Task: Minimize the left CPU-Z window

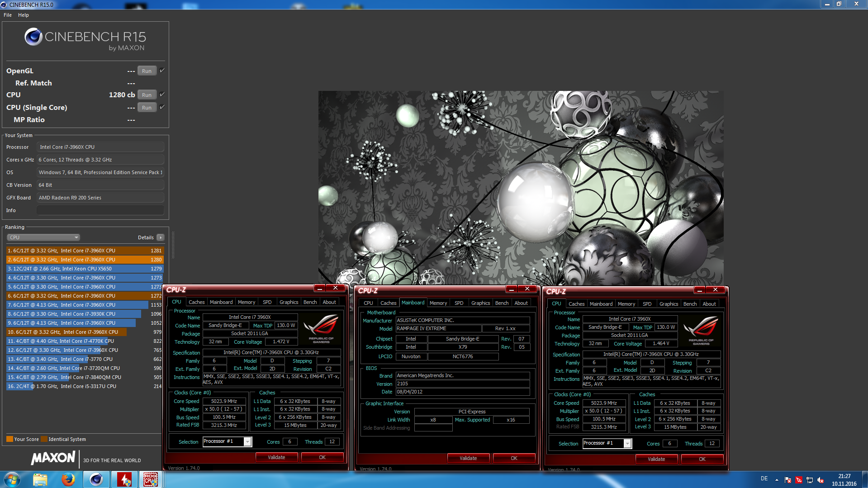Action: (320, 288)
